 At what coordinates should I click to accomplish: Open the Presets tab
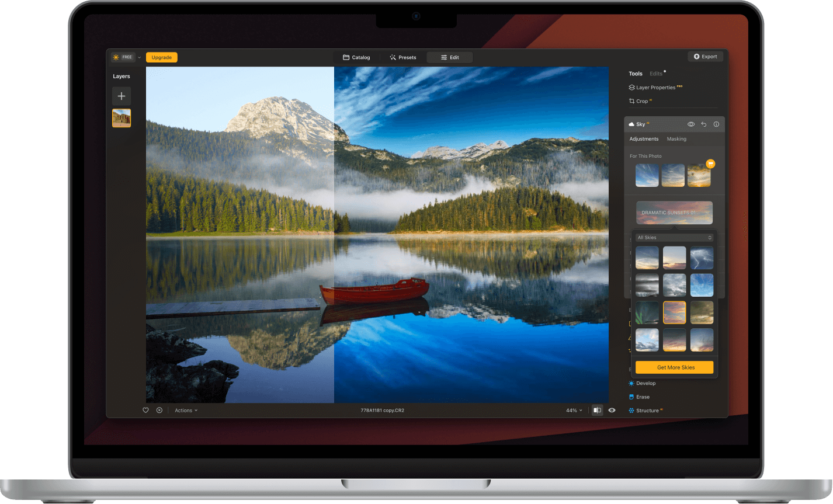[x=403, y=57]
